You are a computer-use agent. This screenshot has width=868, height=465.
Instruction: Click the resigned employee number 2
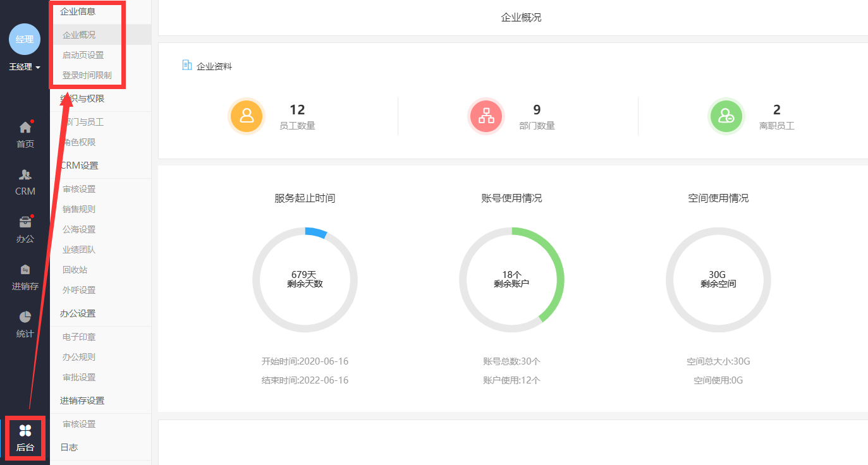tap(776, 110)
